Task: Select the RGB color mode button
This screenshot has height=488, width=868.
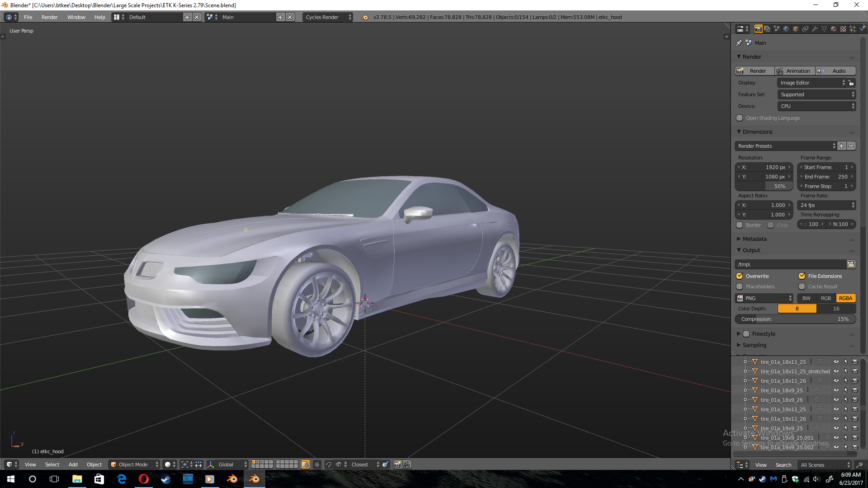Action: point(826,298)
